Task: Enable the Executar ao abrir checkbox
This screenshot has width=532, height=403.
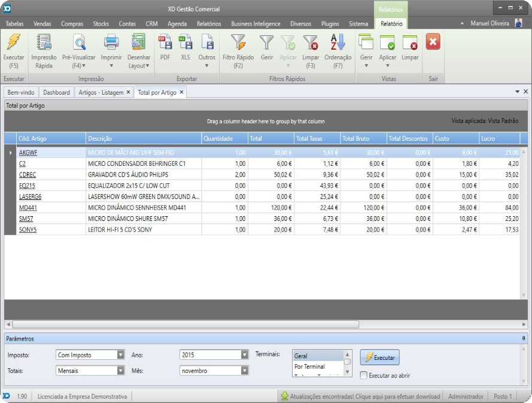Action: coord(364,375)
